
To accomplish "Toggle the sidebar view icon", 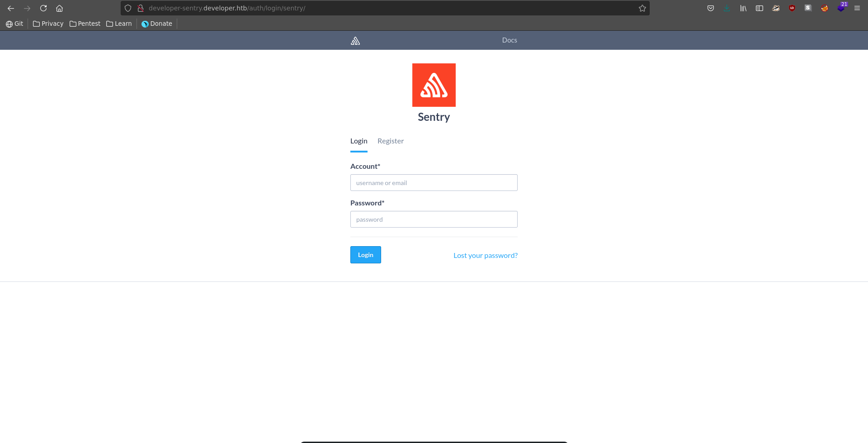I will tap(759, 8).
